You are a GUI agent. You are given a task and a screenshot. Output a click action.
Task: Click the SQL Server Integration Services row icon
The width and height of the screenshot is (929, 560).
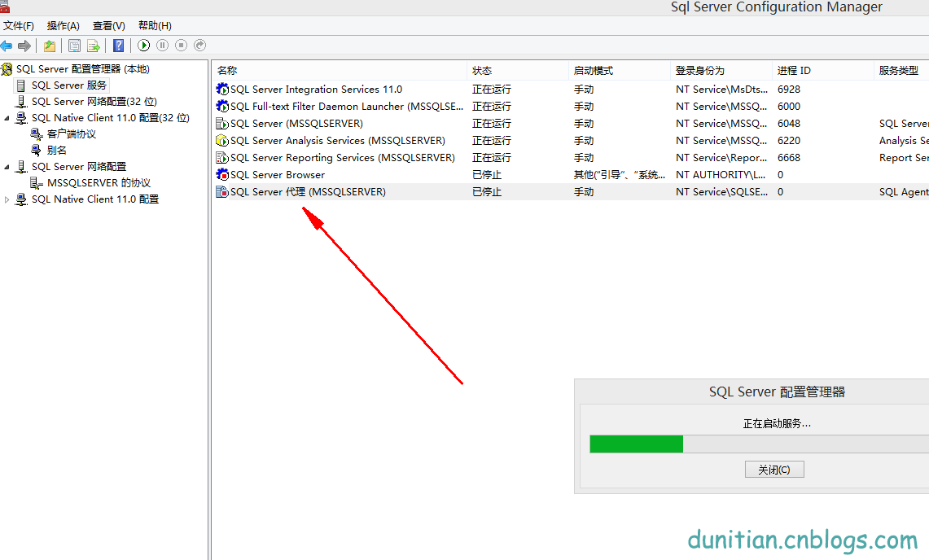coord(222,89)
